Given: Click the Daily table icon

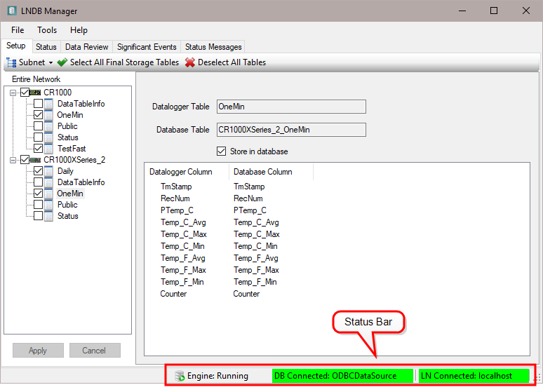Looking at the screenshot, I should [49, 171].
